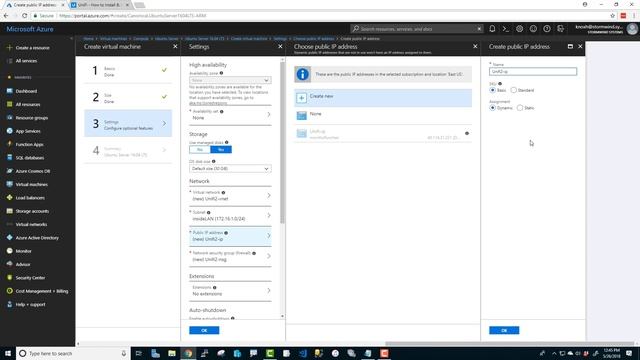Click info icon next to Availability zone
Image resolution: width=640 pixels, height=360 pixels.
(x=221, y=73)
